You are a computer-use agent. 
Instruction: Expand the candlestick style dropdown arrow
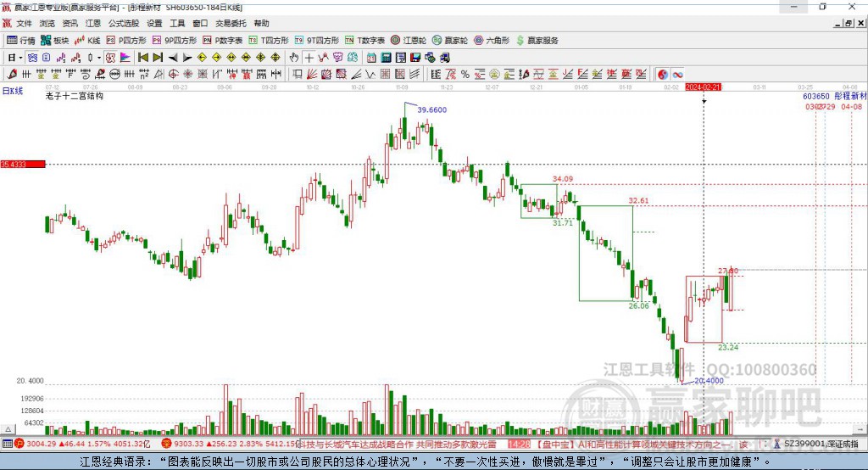point(99,58)
